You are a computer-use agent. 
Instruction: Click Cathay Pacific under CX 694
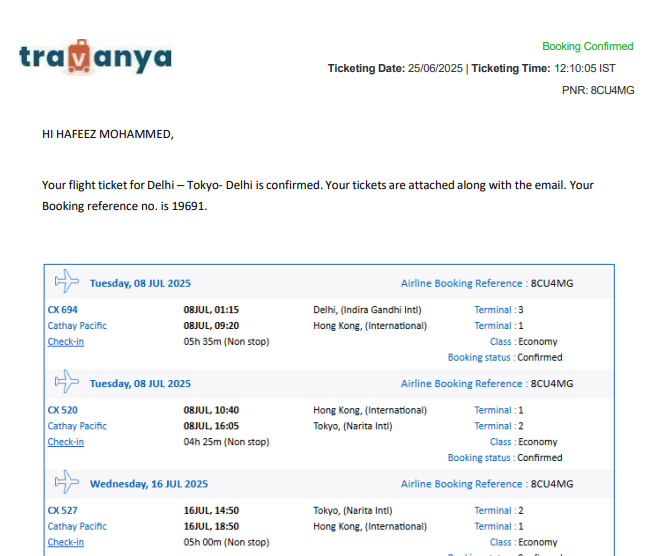click(x=77, y=326)
